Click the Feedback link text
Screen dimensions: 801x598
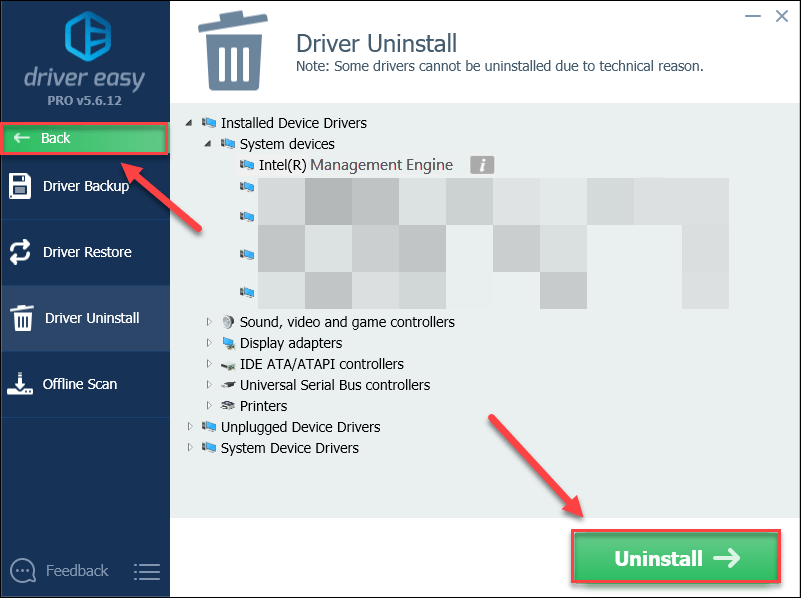(77, 570)
